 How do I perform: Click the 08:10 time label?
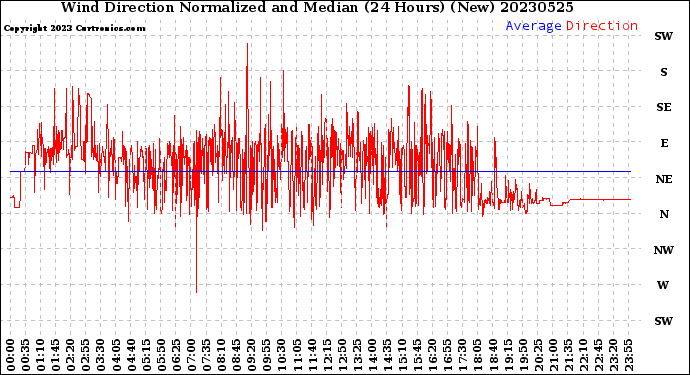tap(221, 355)
